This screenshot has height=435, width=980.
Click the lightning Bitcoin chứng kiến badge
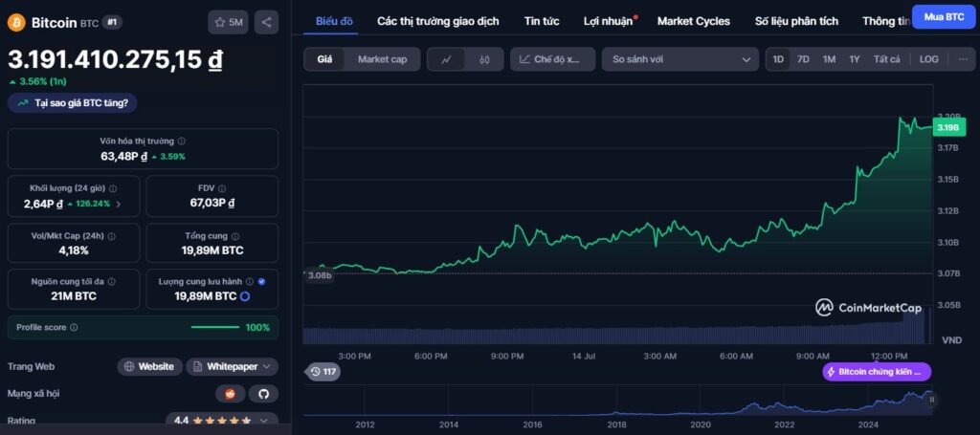click(x=877, y=372)
